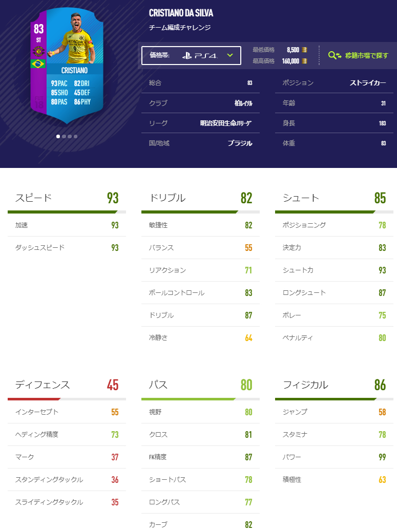
Task: Click the coin icon beside 8,500
Action: (305, 50)
